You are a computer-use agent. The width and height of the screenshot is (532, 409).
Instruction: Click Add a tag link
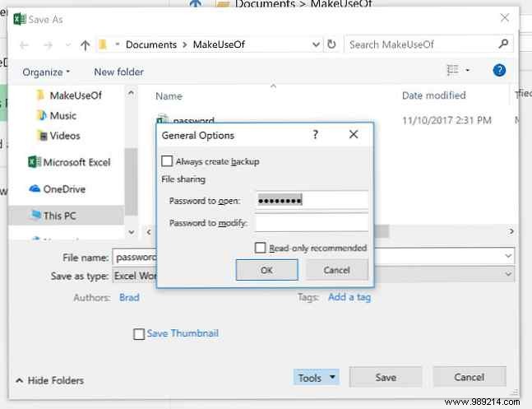point(349,297)
